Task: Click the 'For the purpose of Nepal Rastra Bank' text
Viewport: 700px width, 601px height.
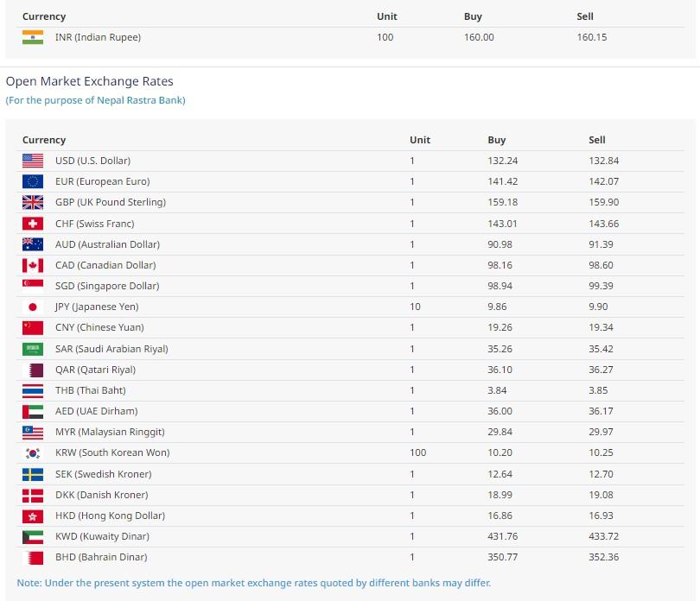Action: pyautogui.click(x=96, y=100)
